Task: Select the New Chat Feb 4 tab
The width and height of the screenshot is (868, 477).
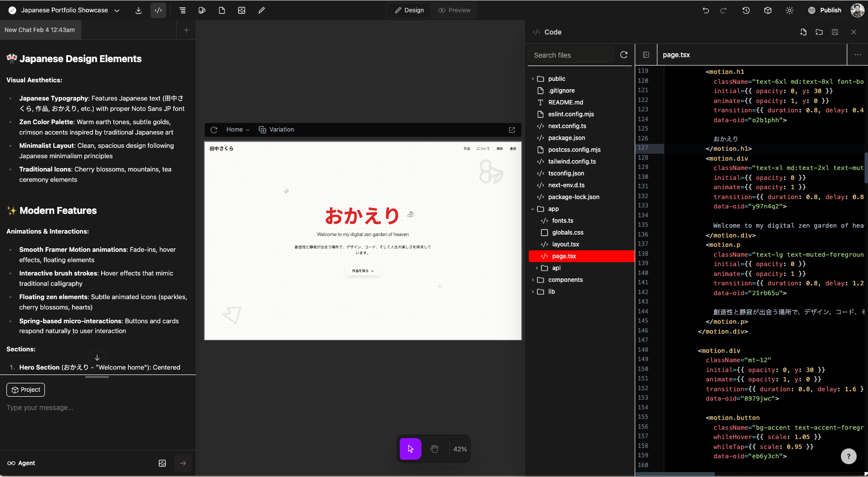Action: (x=40, y=30)
